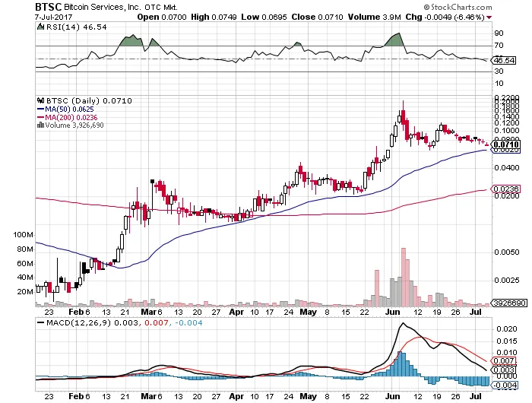Click the 40M volume axis label
The width and height of the screenshot is (532, 403).
click(25, 278)
